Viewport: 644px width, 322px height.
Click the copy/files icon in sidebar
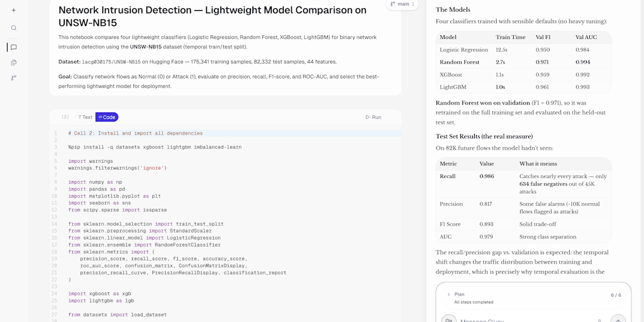14,62
